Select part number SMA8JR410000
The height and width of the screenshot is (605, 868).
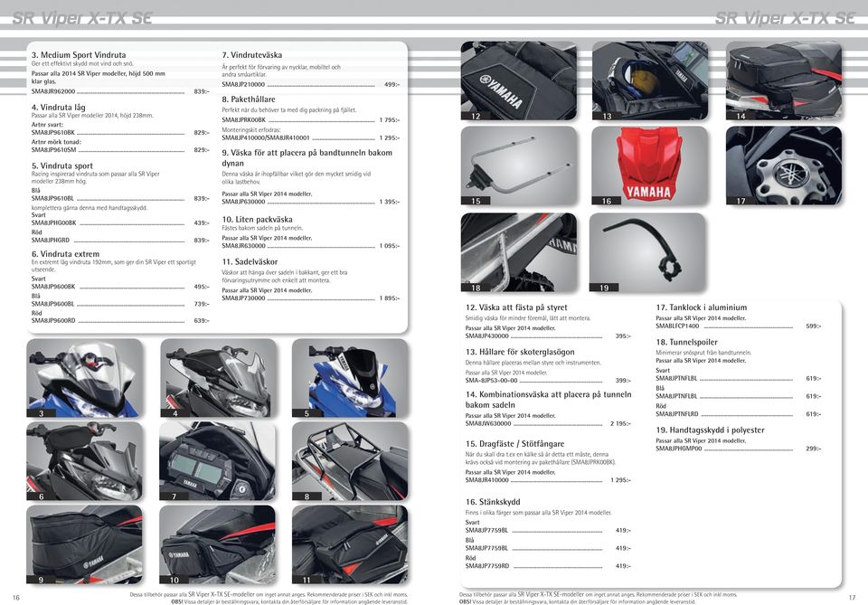coord(487,480)
